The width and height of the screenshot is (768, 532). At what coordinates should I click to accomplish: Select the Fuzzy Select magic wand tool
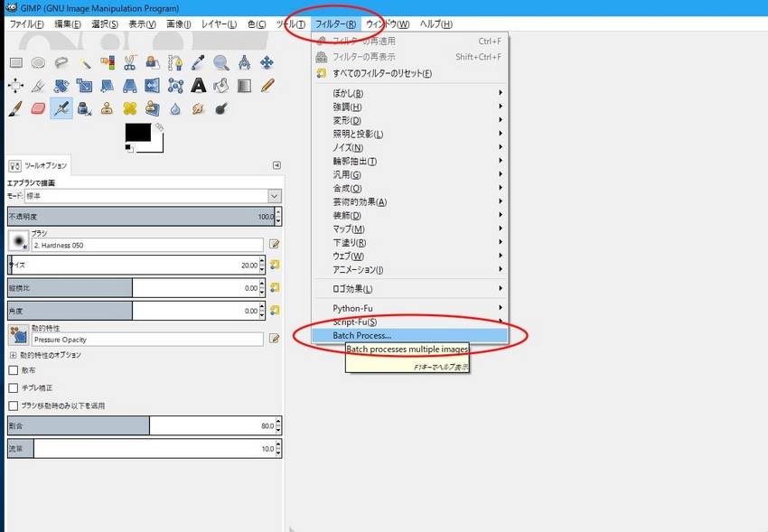84,62
